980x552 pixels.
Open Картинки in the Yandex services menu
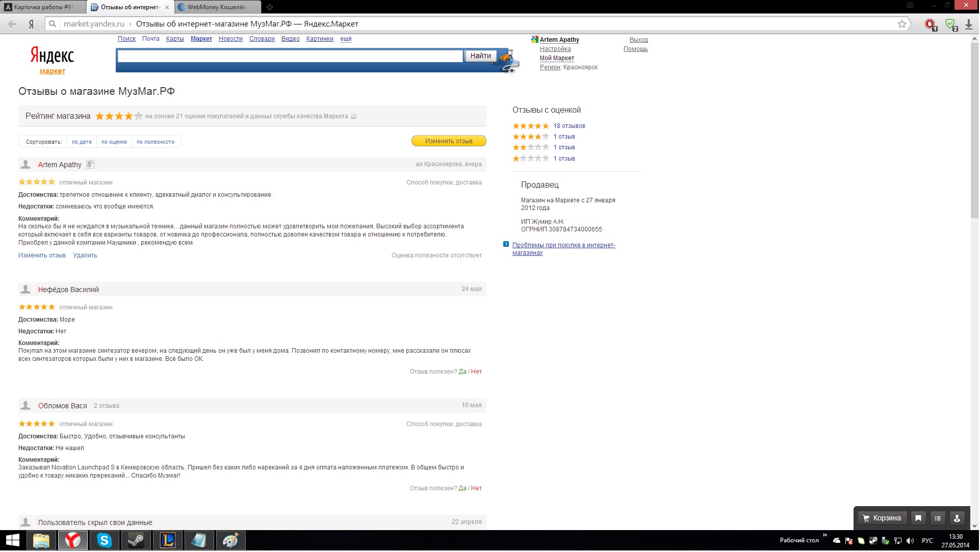[320, 39]
